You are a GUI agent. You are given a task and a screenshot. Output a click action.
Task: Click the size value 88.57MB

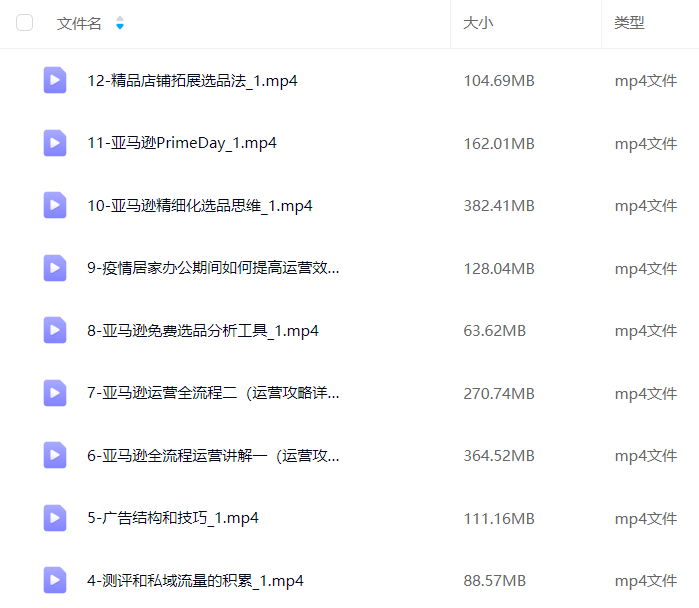tap(494, 581)
